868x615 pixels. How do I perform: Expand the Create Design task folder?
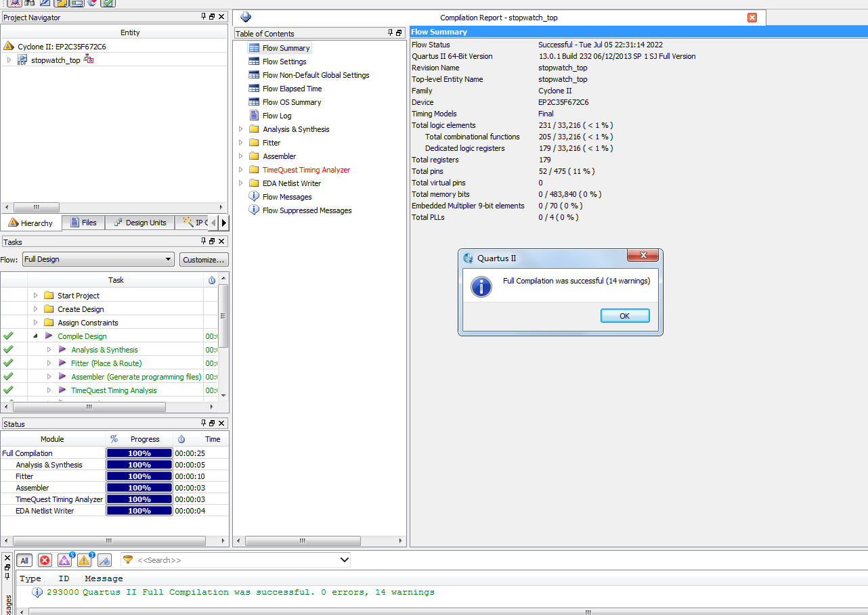(x=36, y=309)
